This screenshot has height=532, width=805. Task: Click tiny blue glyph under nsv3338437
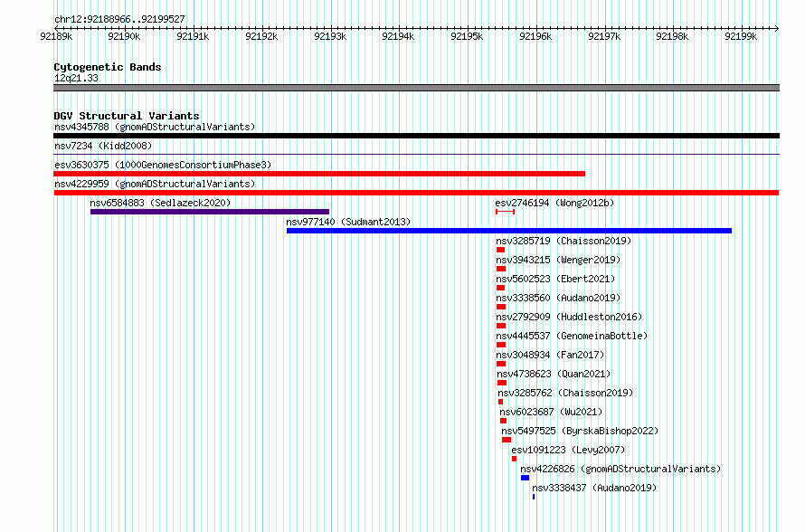(534, 497)
